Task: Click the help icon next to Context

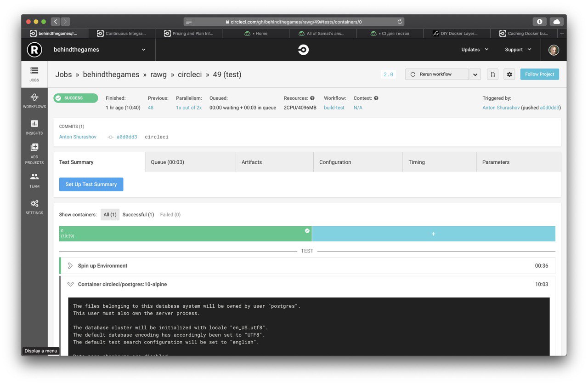Action: 376,98
